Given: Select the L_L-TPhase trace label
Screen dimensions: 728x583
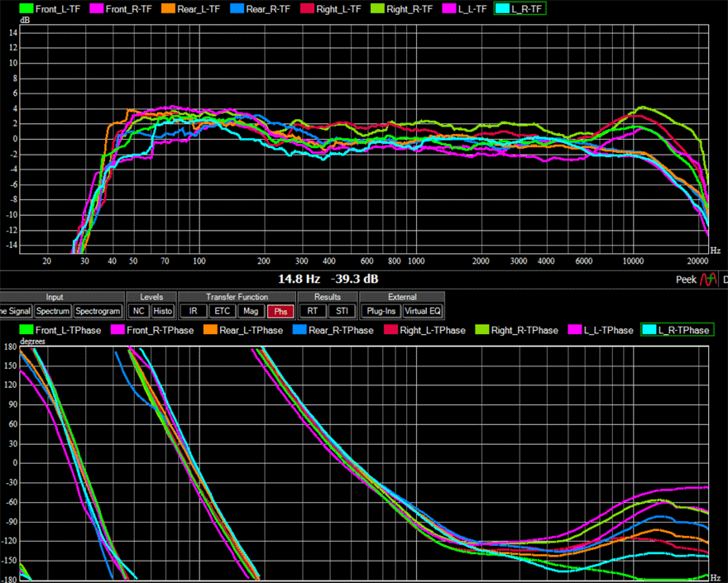Looking at the screenshot, I should coord(608,331).
